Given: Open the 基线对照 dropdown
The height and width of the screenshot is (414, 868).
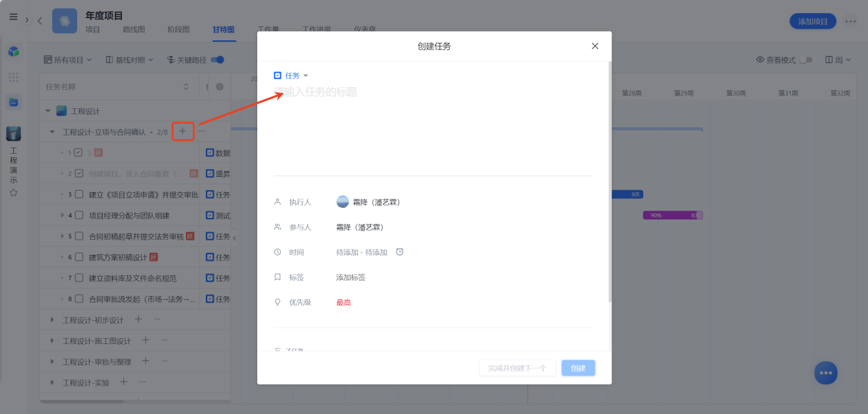Looking at the screenshot, I should pyautogui.click(x=129, y=59).
